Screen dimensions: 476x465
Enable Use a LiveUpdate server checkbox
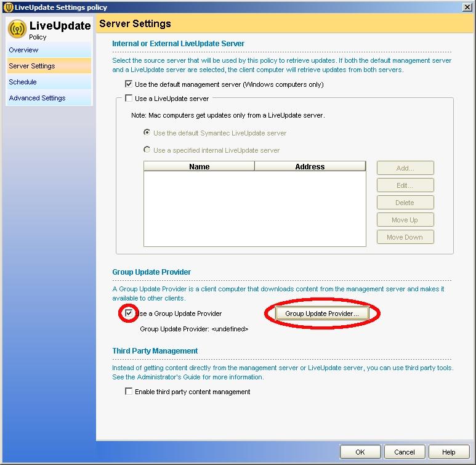[x=129, y=98]
